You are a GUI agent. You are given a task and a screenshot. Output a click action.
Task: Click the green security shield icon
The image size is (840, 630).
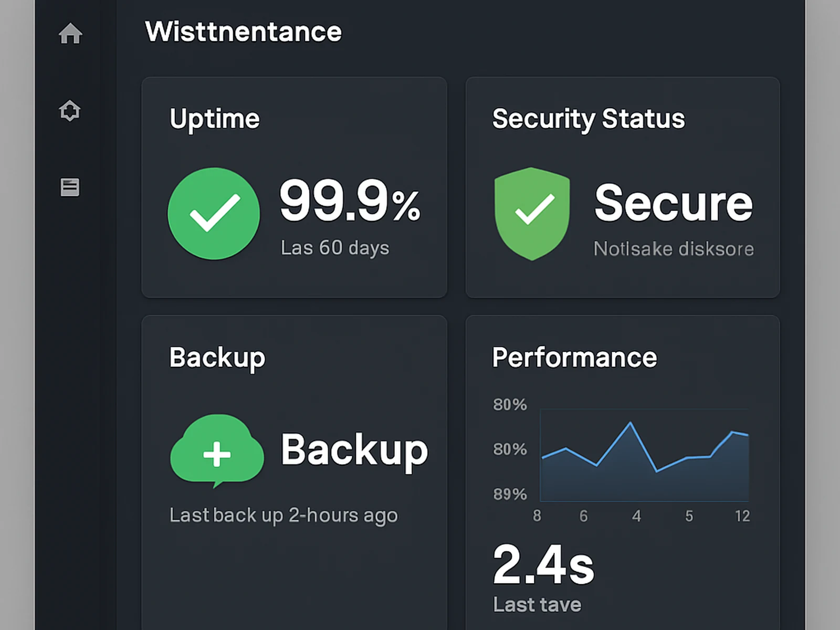tap(532, 213)
